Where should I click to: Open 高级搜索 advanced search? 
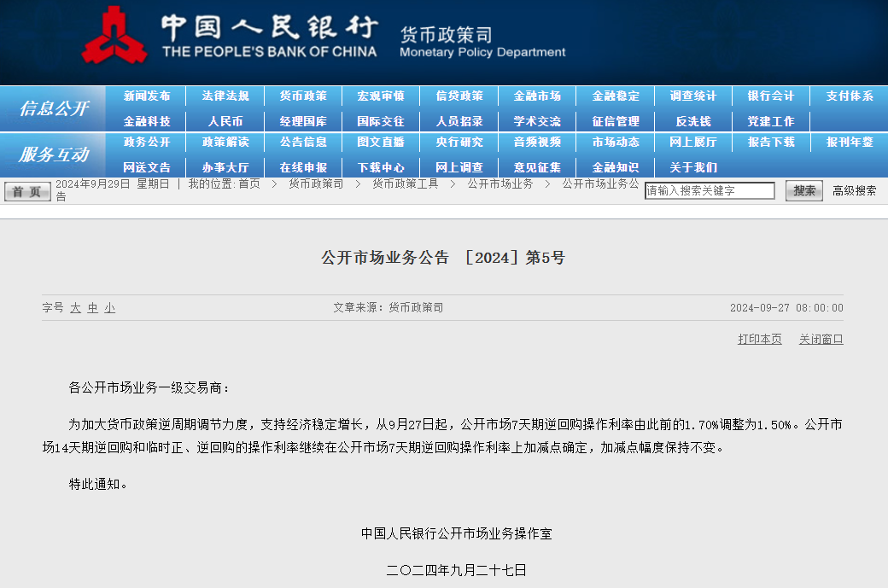pos(854,191)
